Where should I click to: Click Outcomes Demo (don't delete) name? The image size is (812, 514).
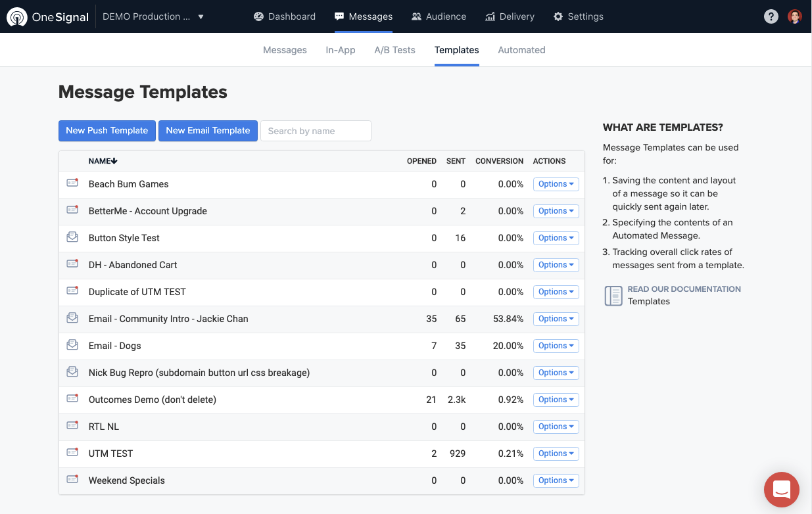click(153, 400)
